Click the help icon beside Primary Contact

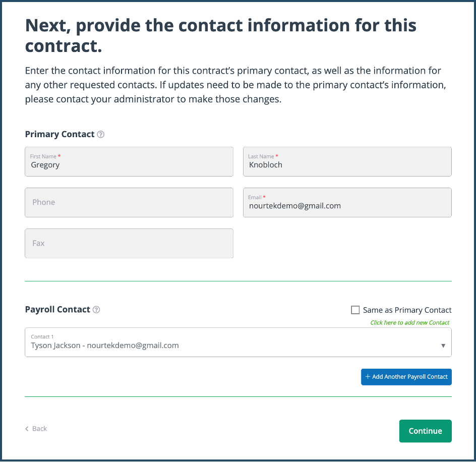point(101,135)
